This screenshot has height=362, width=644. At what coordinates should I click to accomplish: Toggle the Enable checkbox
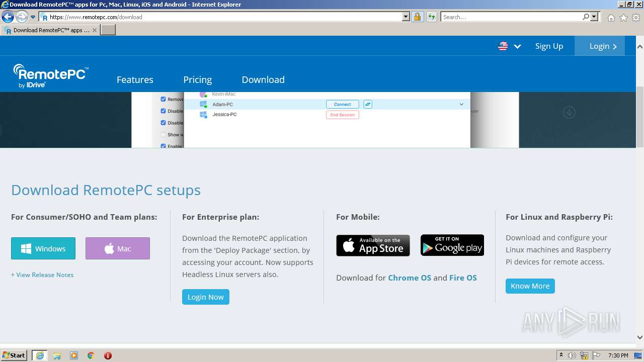(x=163, y=146)
